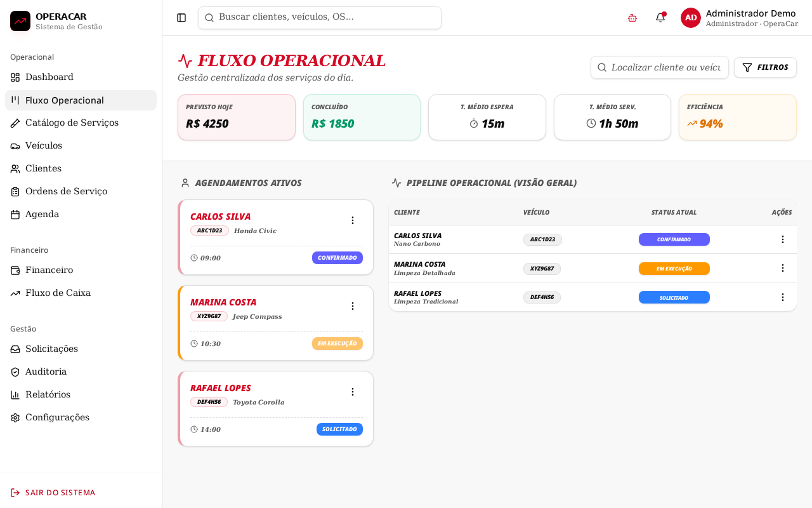Screen dimensions: 812x508
Task: Click Confirmado status in pipeline table
Action: click(x=674, y=239)
